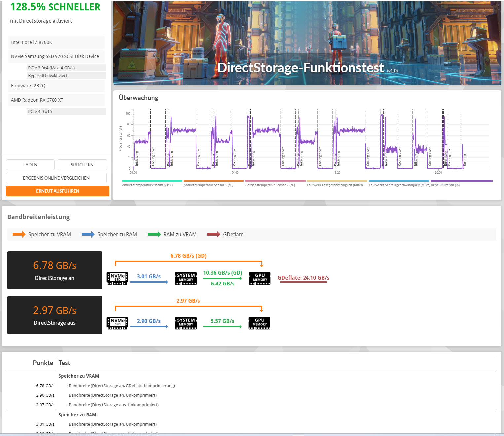Click the Überwachung drive utilization chart
Viewport: 504px width, 436px height.
point(311,139)
